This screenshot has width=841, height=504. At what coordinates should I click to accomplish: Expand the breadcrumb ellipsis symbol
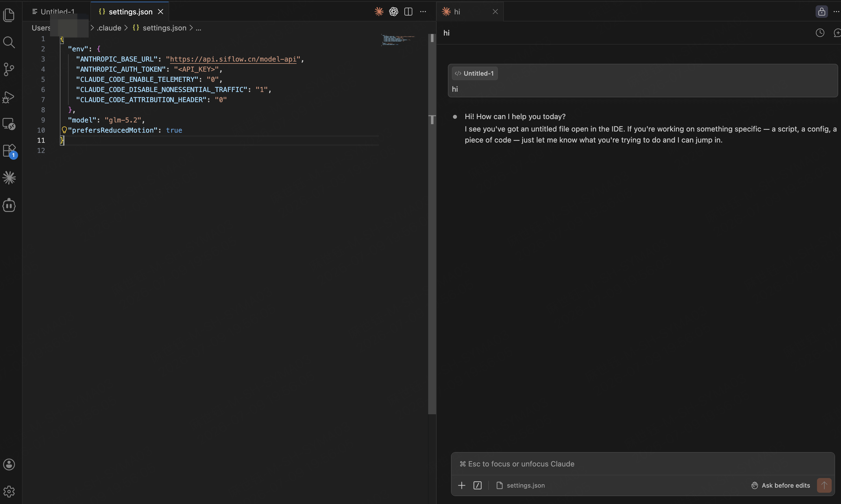click(199, 28)
